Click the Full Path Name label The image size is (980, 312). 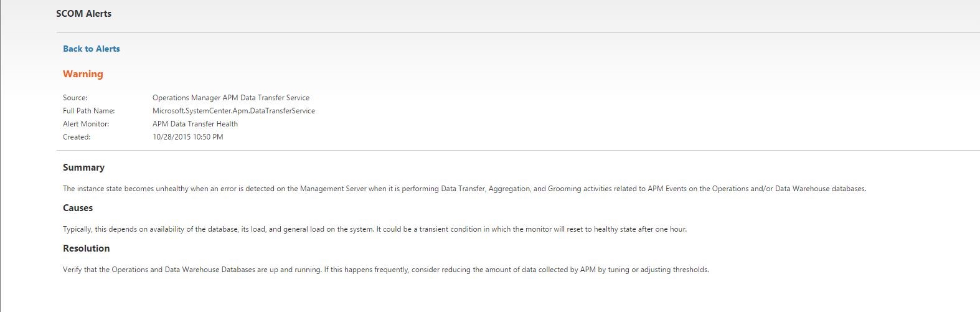(x=89, y=111)
